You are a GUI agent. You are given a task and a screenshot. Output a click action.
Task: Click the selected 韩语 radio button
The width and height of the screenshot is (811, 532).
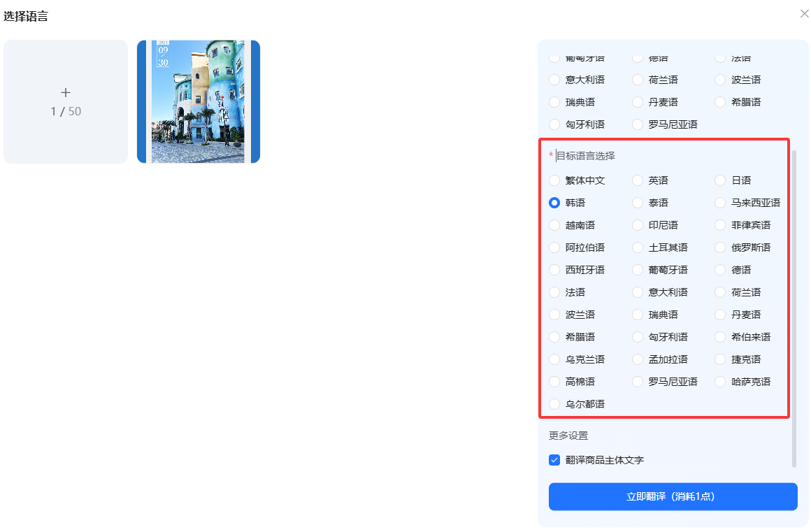[554, 203]
